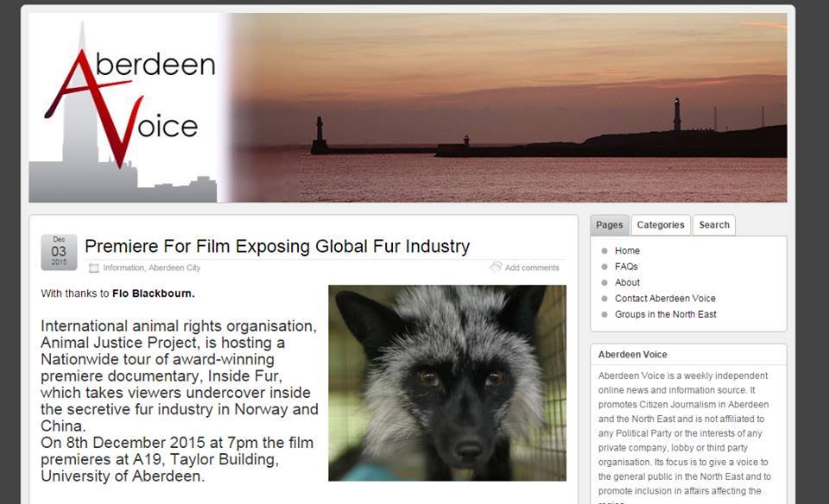Click the Aberdeen City category link
The height and width of the screenshot is (504, 829).
click(174, 268)
